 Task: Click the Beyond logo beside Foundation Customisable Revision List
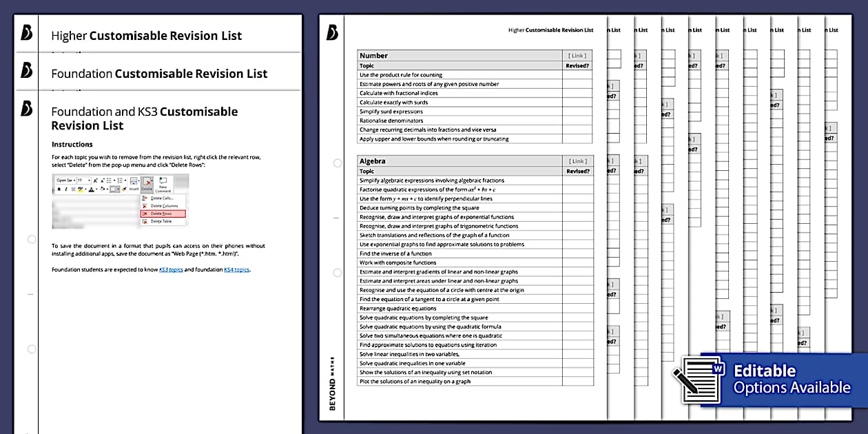27,71
